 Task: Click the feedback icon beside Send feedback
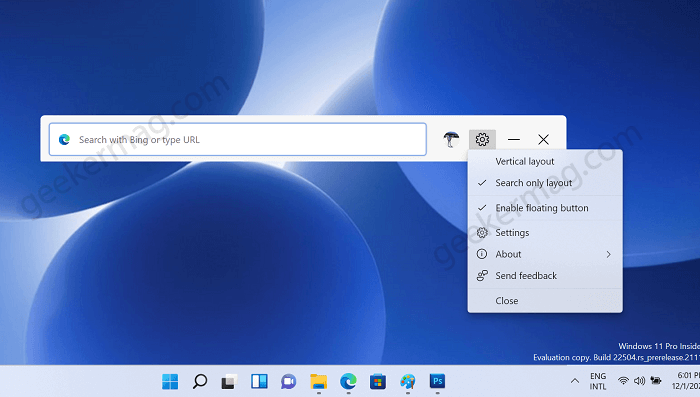[x=482, y=276]
